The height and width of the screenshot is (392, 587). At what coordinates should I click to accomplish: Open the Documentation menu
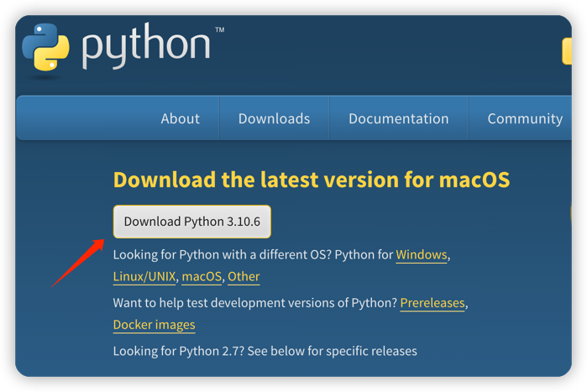click(398, 118)
